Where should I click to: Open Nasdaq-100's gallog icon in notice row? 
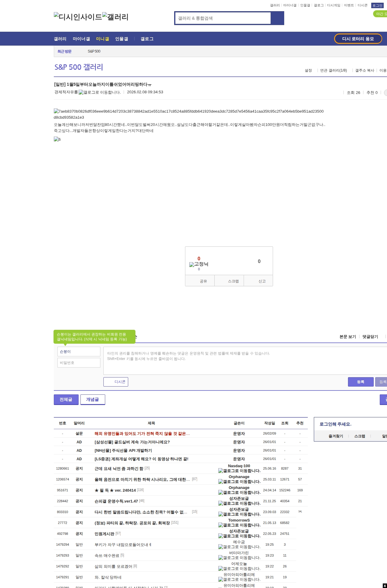point(239,471)
